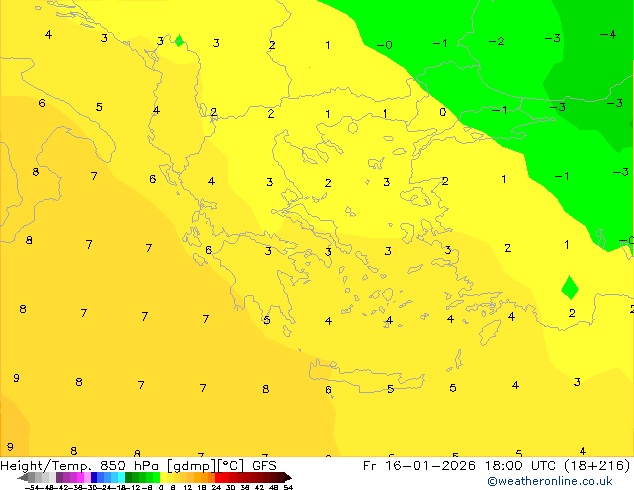Click the weatheronline.co.uk copyright link

(x=550, y=481)
